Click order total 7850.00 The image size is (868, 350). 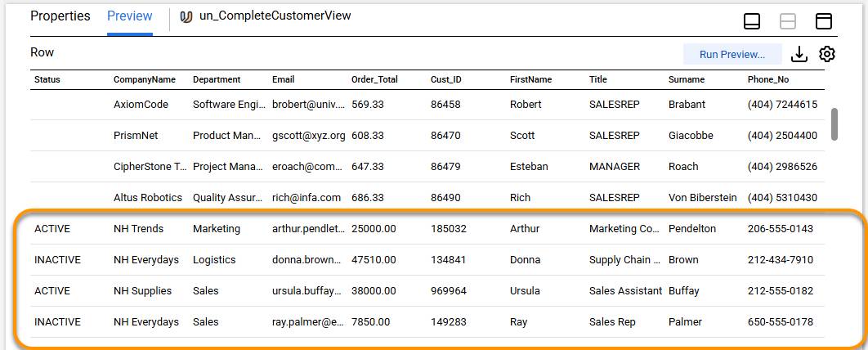pyautogui.click(x=370, y=321)
